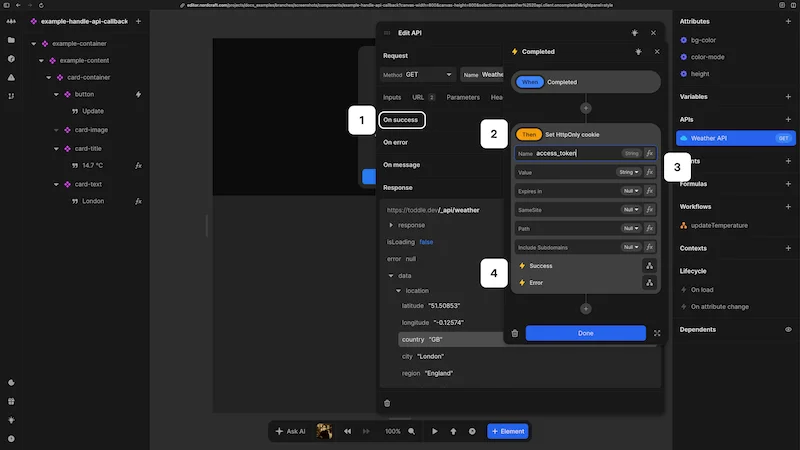The width and height of the screenshot is (800, 450).
Task: Collapse the example-container tree node
Action: 34,44
